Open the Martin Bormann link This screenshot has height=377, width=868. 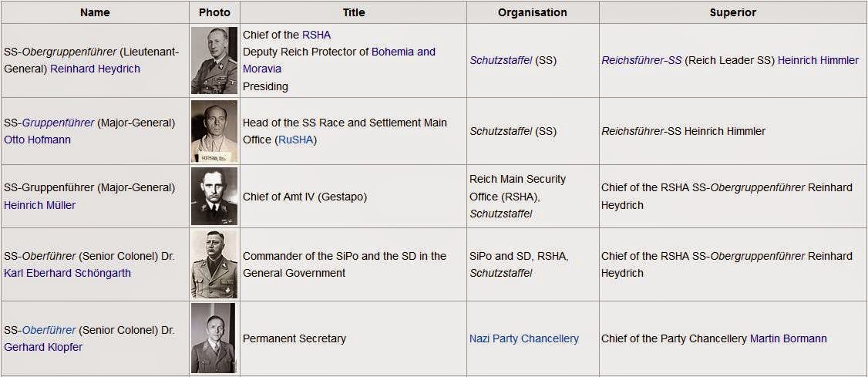(x=789, y=338)
